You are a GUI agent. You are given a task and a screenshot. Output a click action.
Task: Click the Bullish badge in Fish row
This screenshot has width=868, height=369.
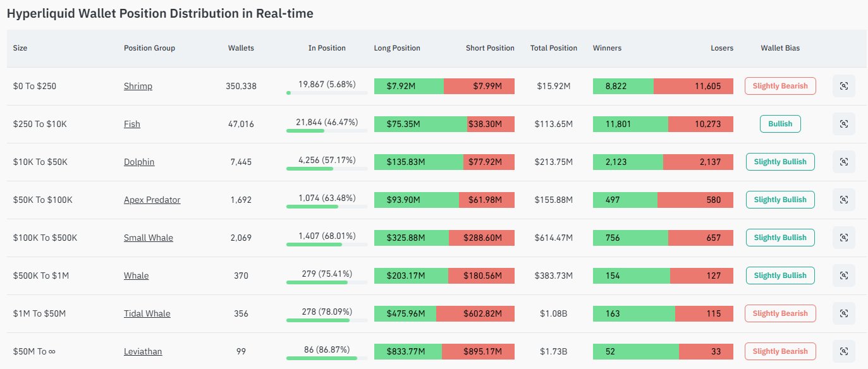pyautogui.click(x=780, y=124)
